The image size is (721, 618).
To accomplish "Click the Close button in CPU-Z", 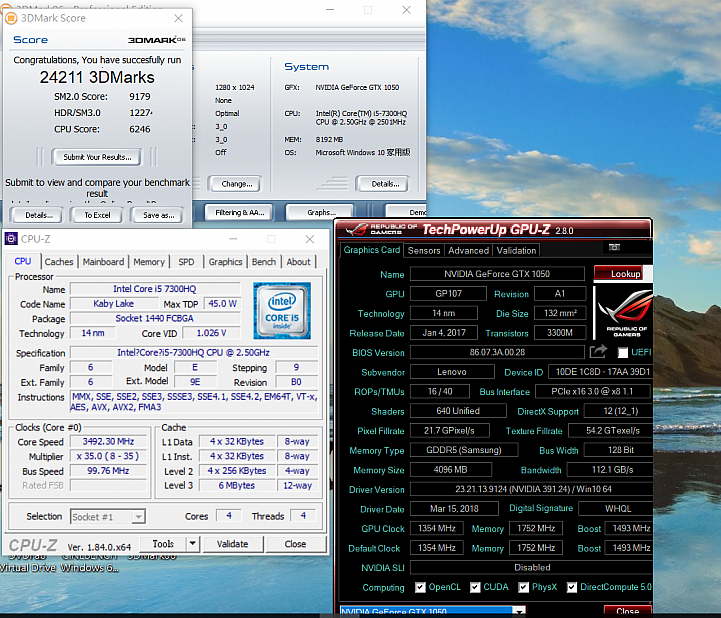I will click(295, 544).
